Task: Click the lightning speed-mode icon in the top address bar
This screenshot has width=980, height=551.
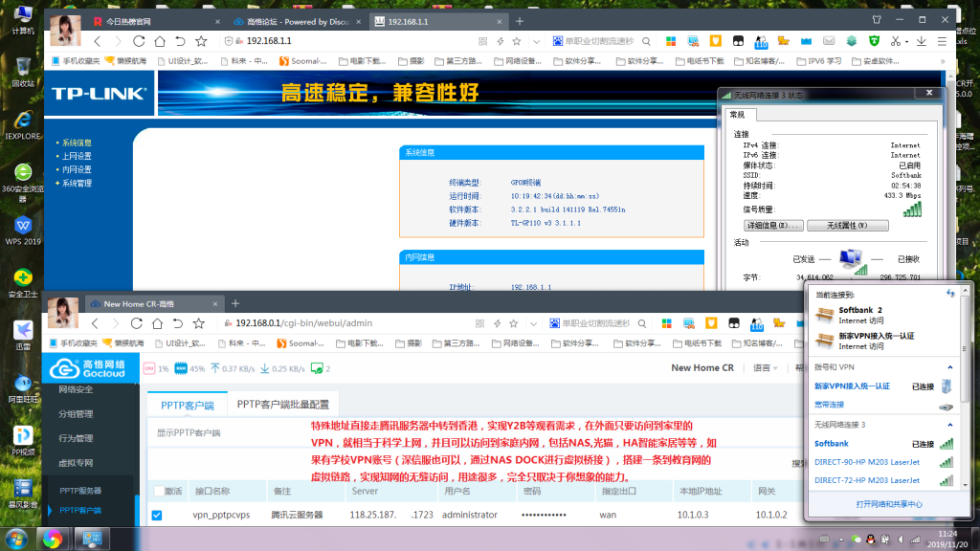Action: click(500, 41)
